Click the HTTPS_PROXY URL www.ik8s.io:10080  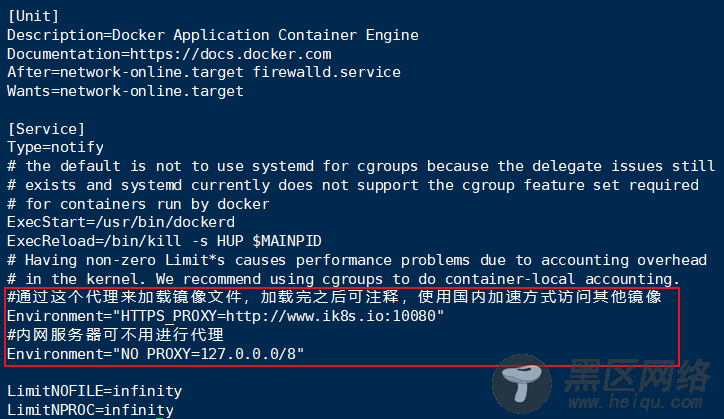330,316
